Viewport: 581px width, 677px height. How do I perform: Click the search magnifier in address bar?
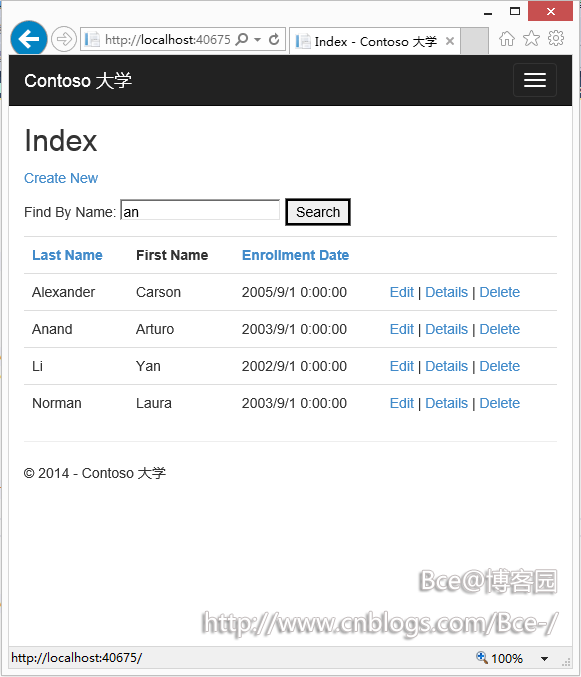point(242,39)
